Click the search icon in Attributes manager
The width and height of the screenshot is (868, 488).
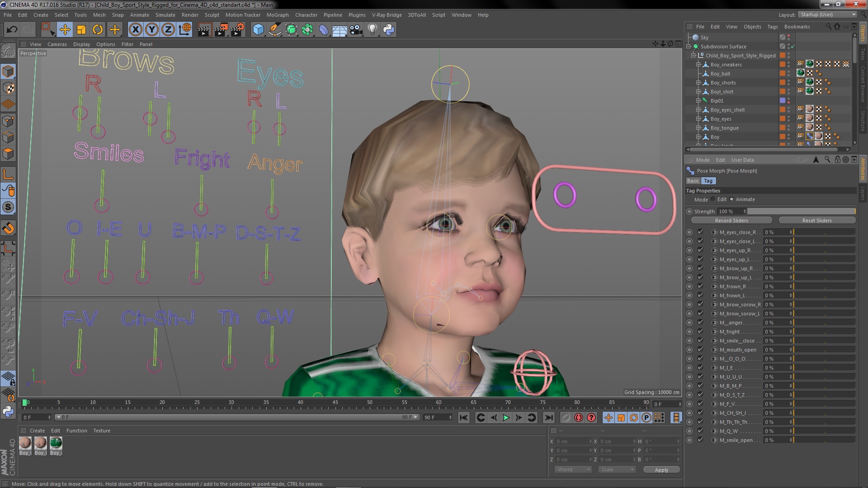[x=827, y=160]
